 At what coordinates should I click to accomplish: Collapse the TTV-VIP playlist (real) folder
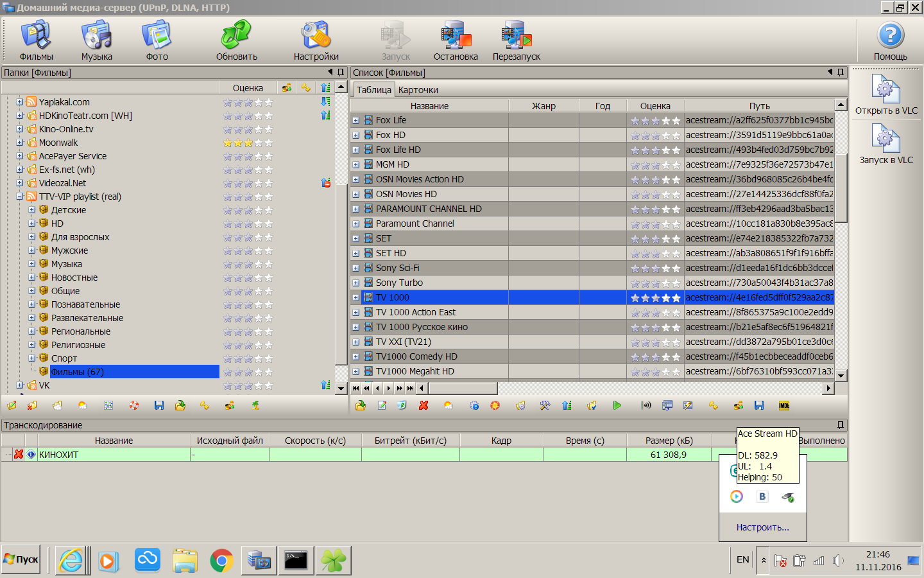[20, 197]
